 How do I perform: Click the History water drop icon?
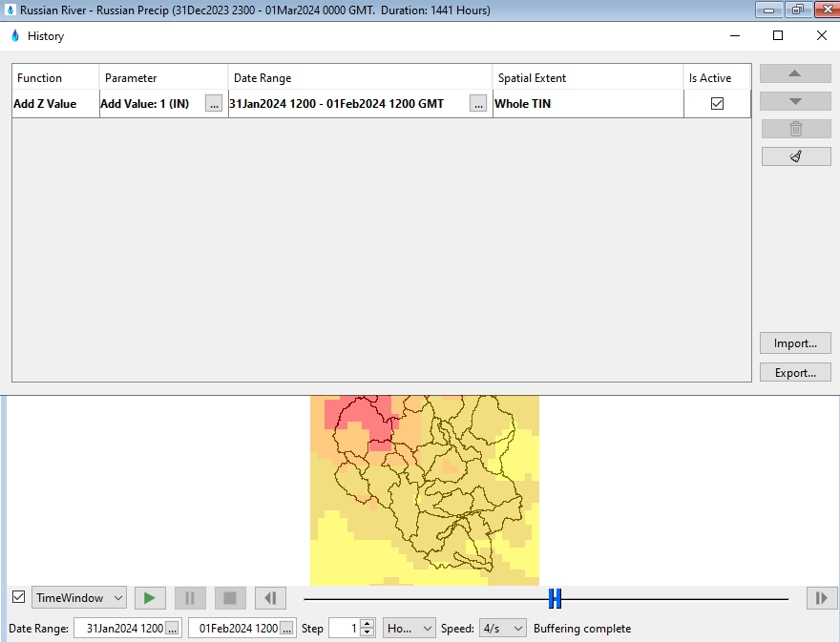15,36
